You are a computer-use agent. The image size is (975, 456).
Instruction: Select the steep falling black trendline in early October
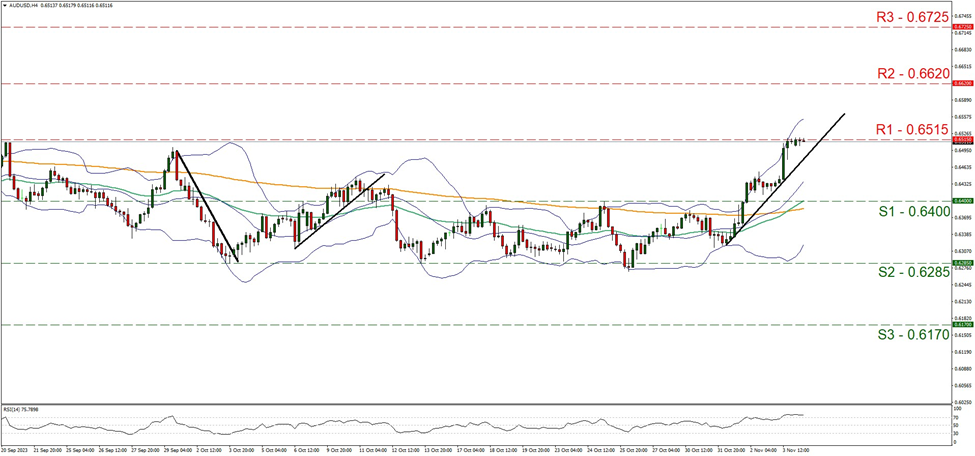(206, 206)
